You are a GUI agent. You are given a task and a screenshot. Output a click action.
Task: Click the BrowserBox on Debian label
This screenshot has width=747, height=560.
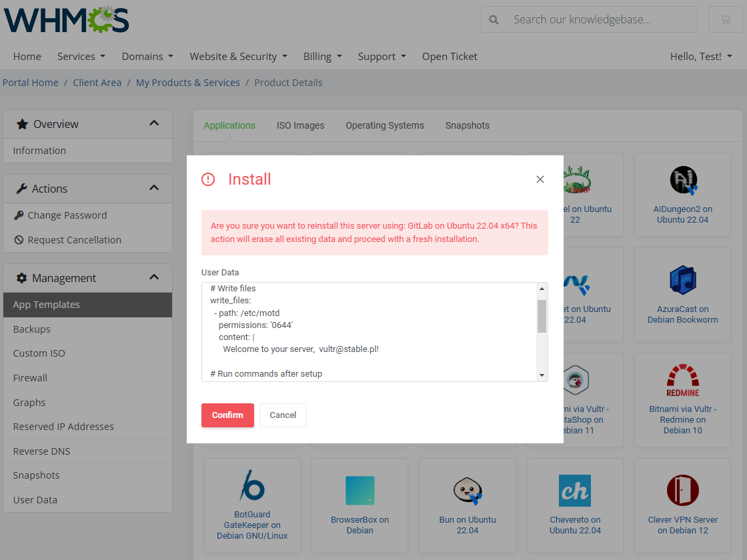pyautogui.click(x=359, y=525)
